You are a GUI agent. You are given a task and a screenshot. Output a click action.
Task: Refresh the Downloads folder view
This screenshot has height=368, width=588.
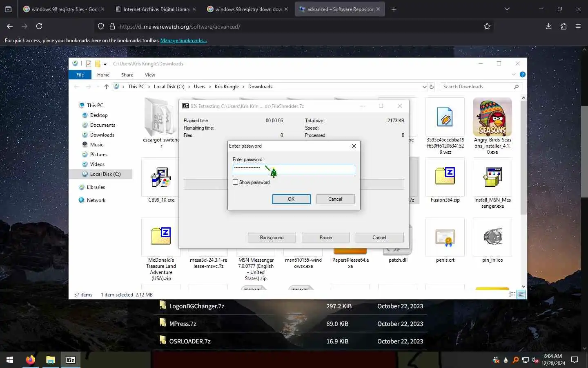(432, 87)
